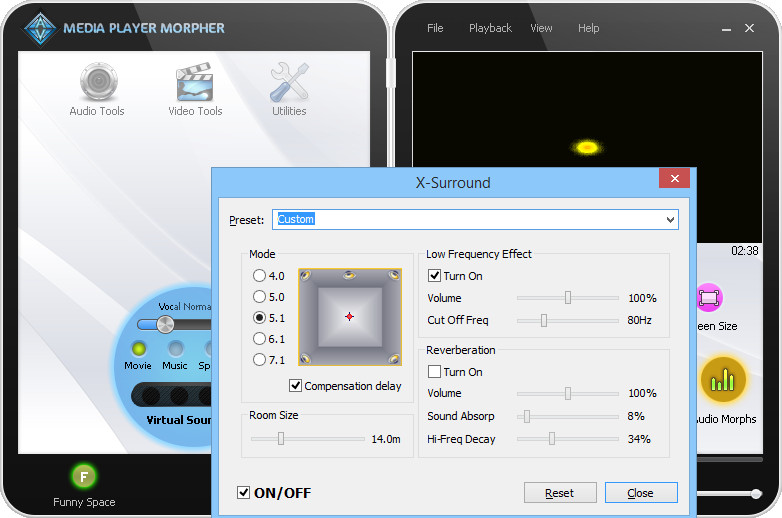Click the 14.0m room size value
The width and height of the screenshot is (782, 518).
pyautogui.click(x=386, y=439)
